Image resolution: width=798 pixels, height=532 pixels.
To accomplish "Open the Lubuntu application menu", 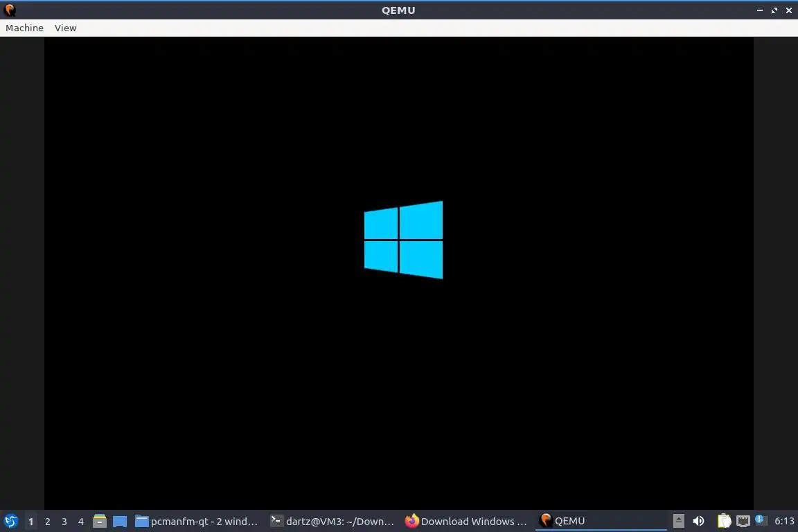I will (x=10, y=522).
